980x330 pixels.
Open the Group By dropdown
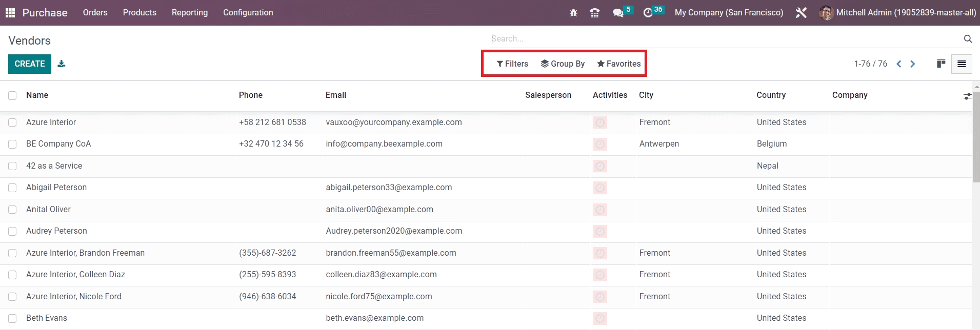coord(563,64)
